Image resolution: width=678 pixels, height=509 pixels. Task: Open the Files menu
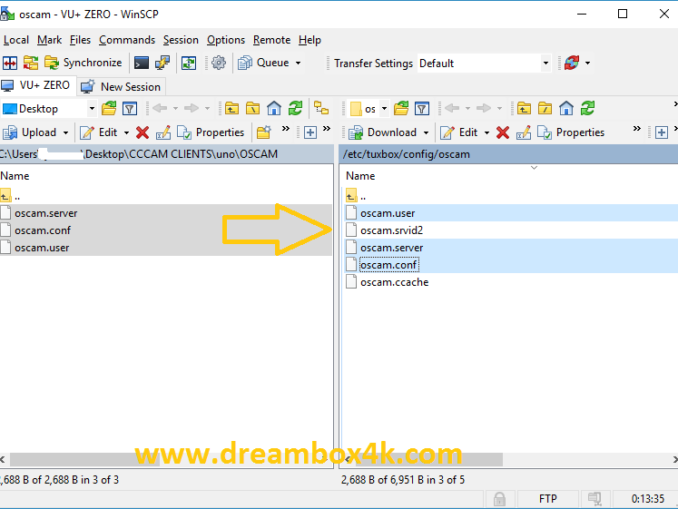coord(80,40)
